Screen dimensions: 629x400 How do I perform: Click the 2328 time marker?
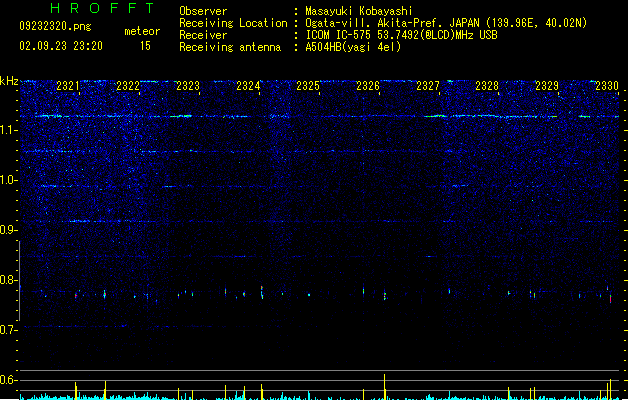pos(487,86)
